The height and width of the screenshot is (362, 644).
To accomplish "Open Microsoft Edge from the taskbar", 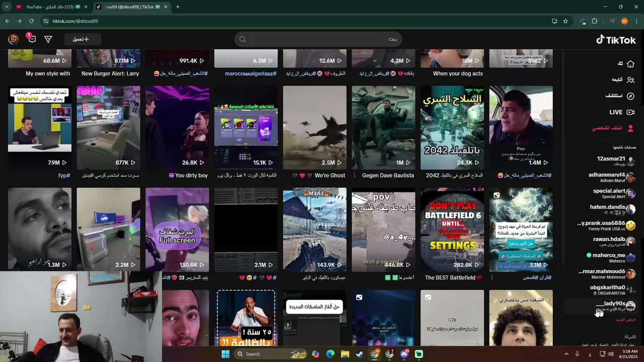I will (x=330, y=354).
